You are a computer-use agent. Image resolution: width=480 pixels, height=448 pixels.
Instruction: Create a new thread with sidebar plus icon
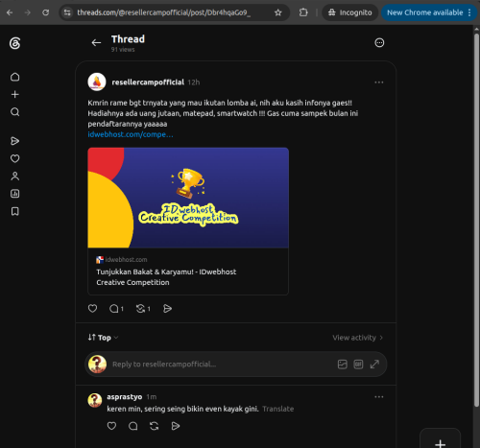click(14, 94)
